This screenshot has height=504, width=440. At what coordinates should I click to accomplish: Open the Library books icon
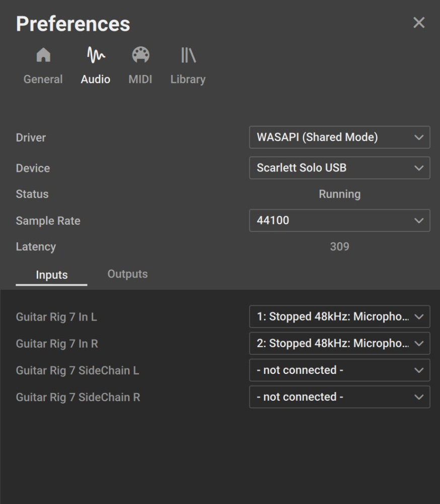[x=188, y=55]
